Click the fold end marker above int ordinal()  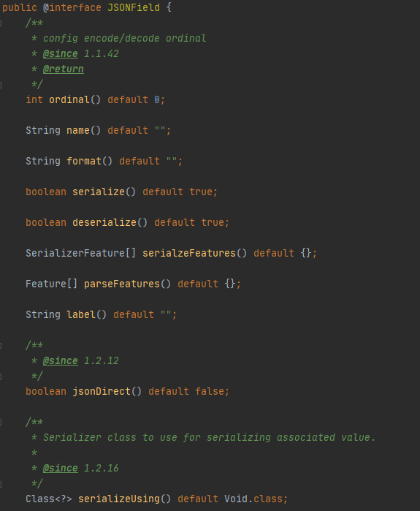tap(1, 85)
